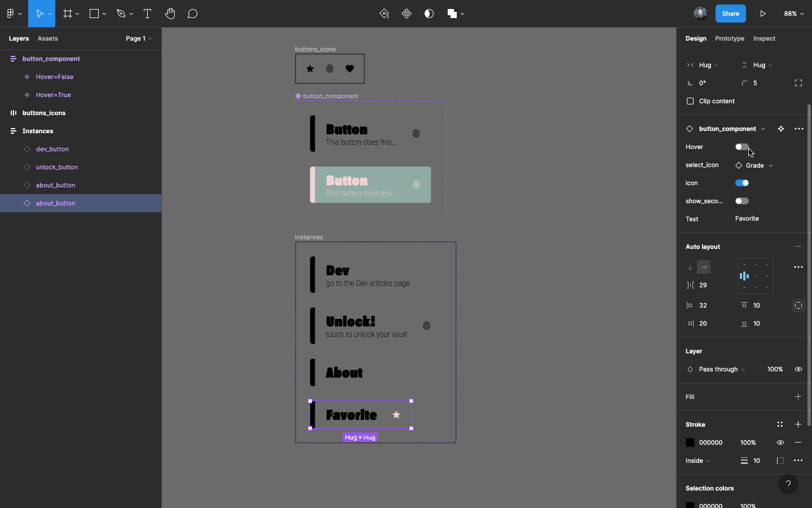Switch to the Prototype tab
812x508 pixels.
[730, 38]
